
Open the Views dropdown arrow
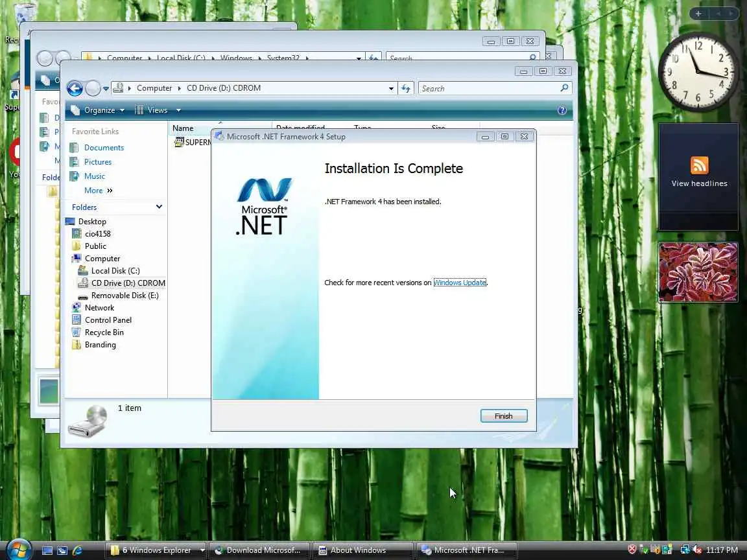coord(179,110)
